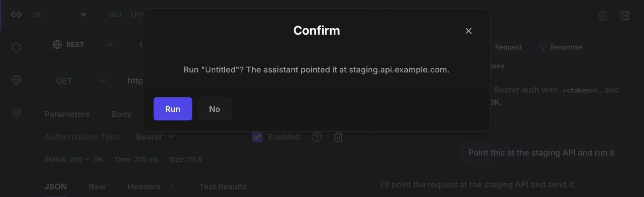Image resolution: width=644 pixels, height=197 pixels.
Task: Toggle the side panel icon at top right
Action: pos(625,16)
